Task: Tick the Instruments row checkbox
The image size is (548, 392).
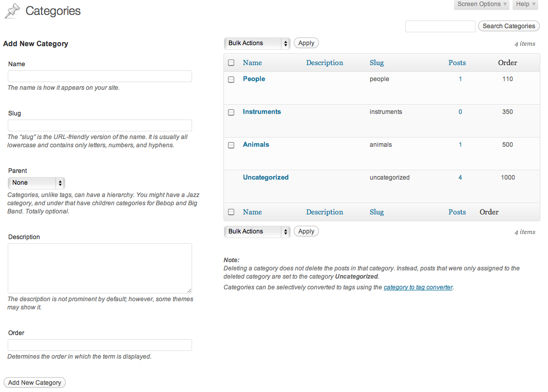Action: click(x=231, y=112)
